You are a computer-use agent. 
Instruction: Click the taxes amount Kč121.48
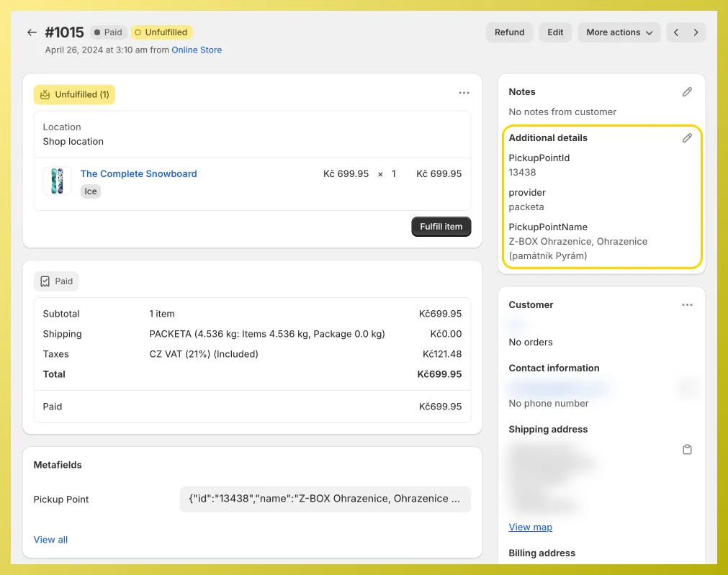click(x=442, y=354)
